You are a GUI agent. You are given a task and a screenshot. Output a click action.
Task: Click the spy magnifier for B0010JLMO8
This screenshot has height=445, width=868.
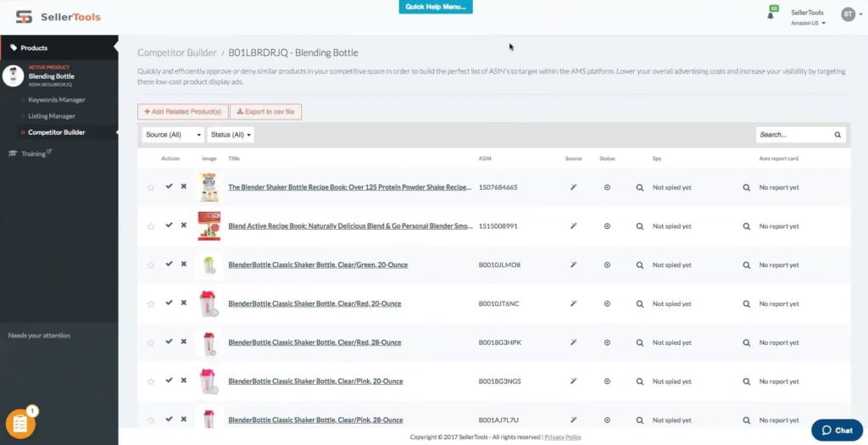pos(640,265)
